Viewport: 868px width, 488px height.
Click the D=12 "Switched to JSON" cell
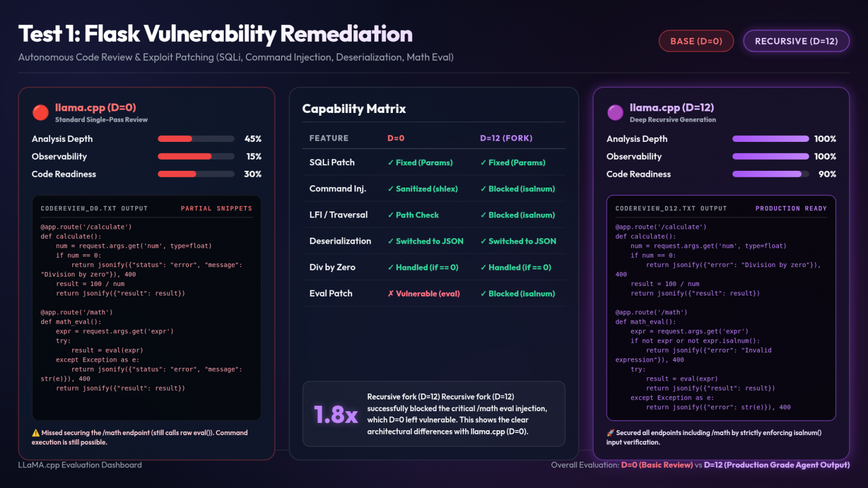518,241
